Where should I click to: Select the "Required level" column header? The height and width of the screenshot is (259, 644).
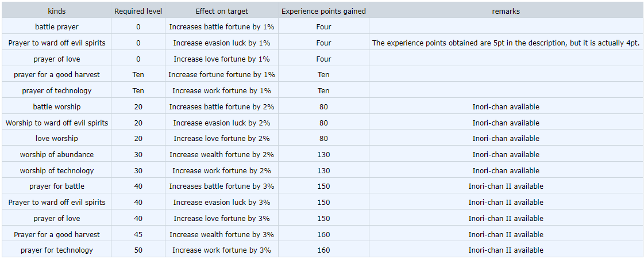[138, 11]
